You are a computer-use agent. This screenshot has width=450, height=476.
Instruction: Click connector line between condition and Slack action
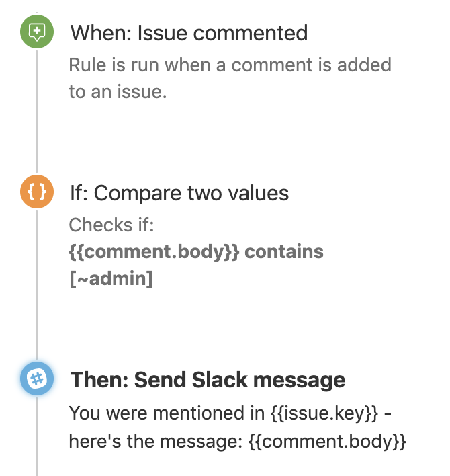coord(37,285)
